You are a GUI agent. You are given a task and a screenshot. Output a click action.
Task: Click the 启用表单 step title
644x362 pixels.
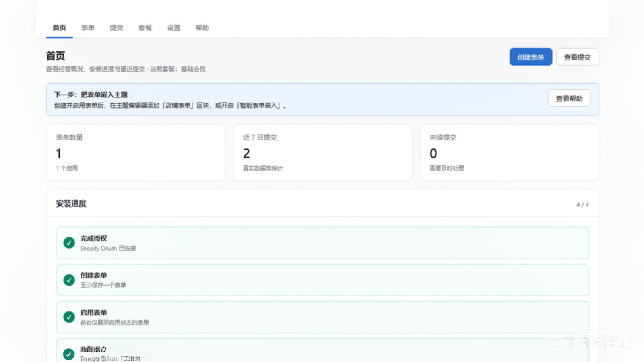pyautogui.click(x=93, y=313)
